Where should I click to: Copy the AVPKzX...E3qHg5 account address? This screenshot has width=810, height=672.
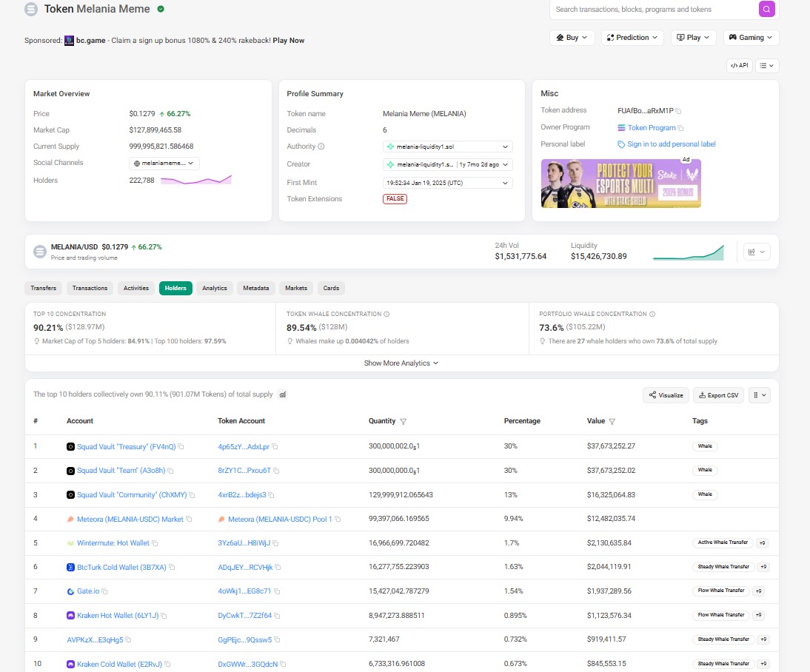click(x=128, y=639)
